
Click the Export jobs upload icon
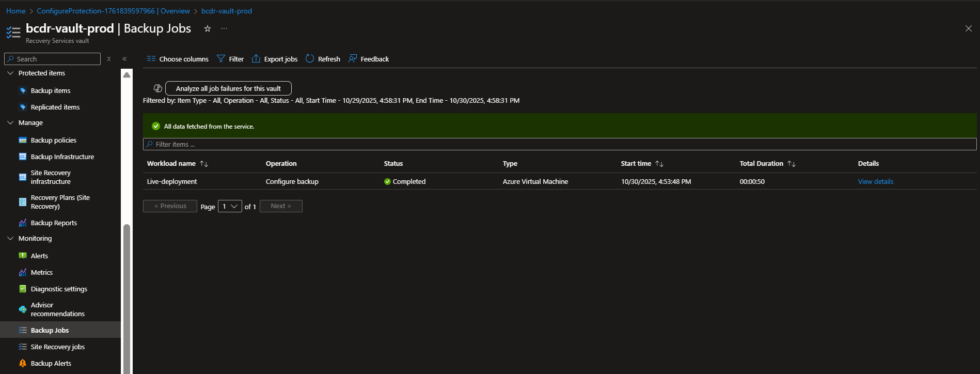click(256, 59)
